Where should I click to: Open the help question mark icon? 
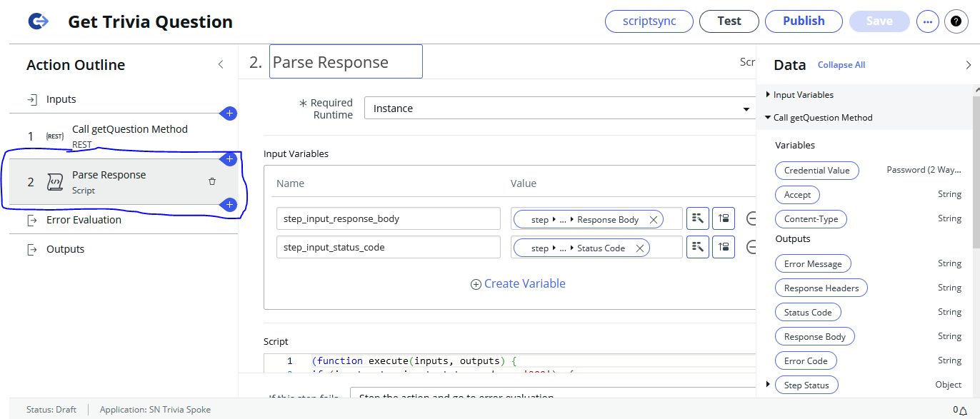956,21
